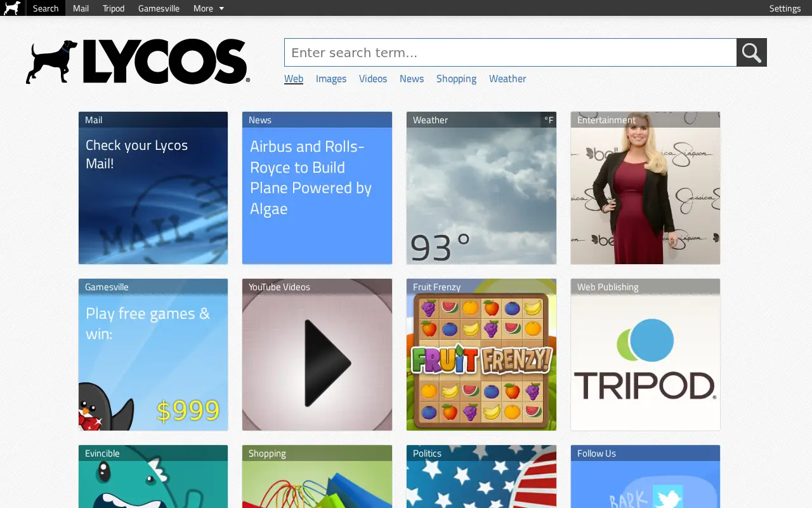The width and height of the screenshot is (812, 508).
Task: Switch to Weather search
Action: [507, 79]
